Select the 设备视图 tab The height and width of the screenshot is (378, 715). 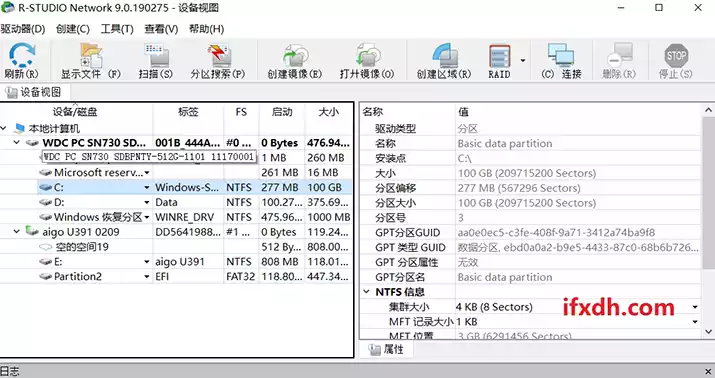point(35,92)
